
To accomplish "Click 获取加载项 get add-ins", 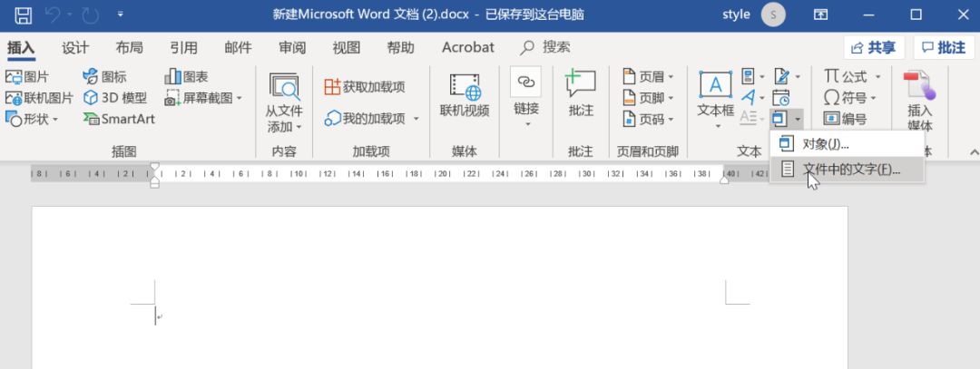I will [x=365, y=87].
